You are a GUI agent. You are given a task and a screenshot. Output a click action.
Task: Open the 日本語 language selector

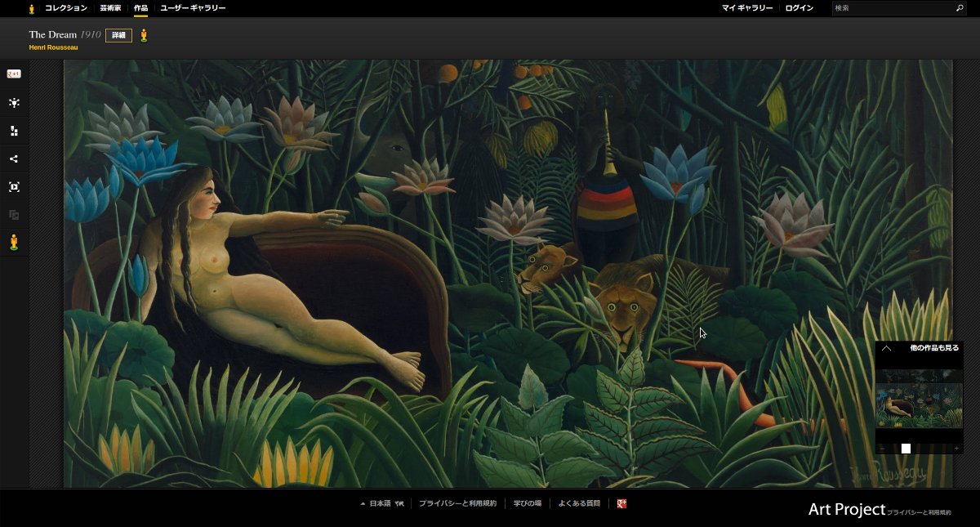coord(382,503)
